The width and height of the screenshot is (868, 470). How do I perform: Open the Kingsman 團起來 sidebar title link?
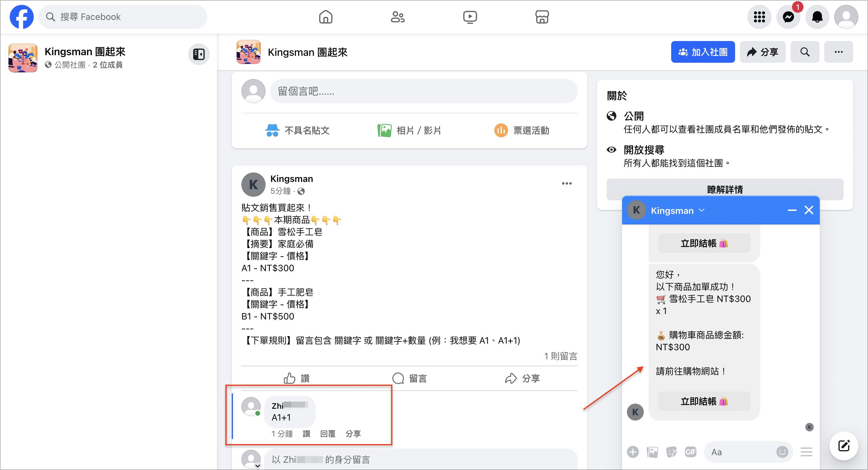85,52
